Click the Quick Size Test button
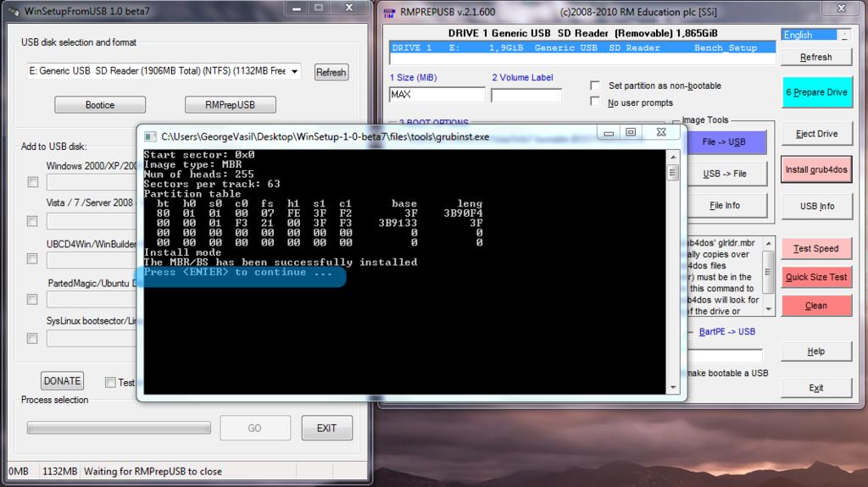The width and height of the screenshot is (868, 487). pyautogui.click(x=816, y=277)
